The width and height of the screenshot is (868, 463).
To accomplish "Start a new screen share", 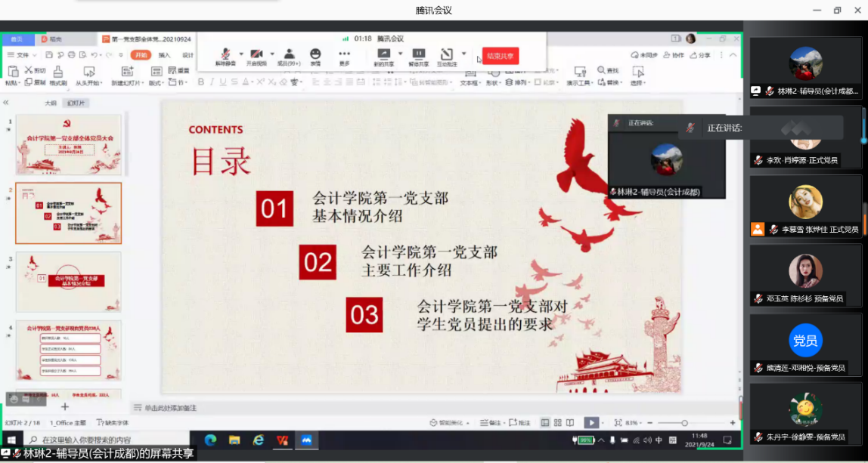I will (383, 57).
